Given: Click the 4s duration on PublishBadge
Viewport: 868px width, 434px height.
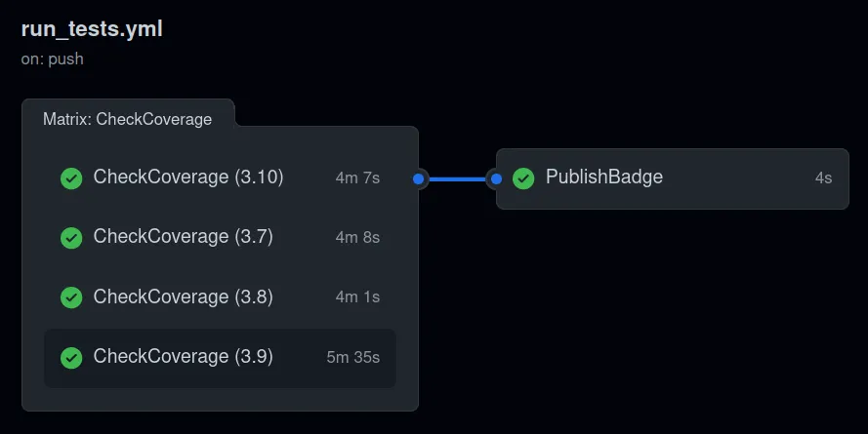Looking at the screenshot, I should (x=823, y=178).
